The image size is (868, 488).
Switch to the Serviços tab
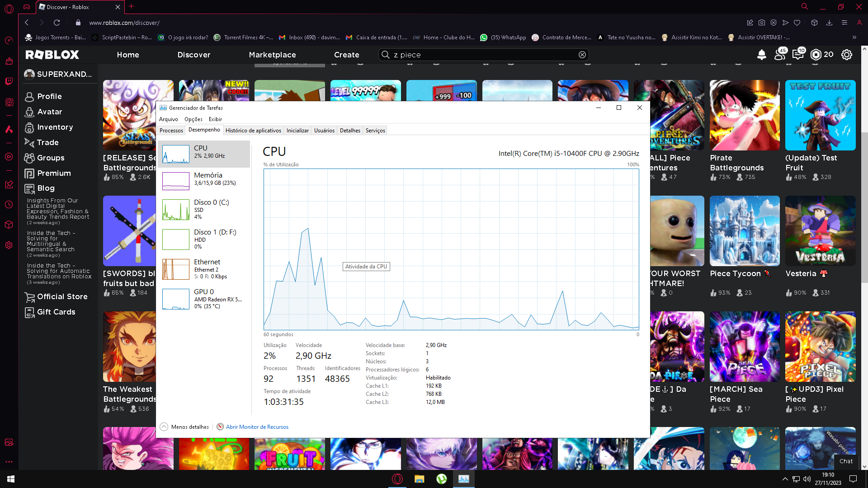(375, 131)
